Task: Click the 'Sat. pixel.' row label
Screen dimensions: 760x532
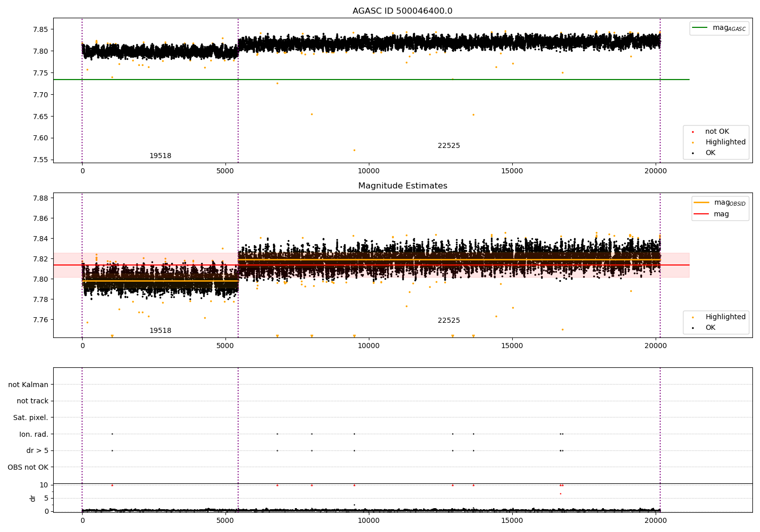Action: click(x=30, y=417)
